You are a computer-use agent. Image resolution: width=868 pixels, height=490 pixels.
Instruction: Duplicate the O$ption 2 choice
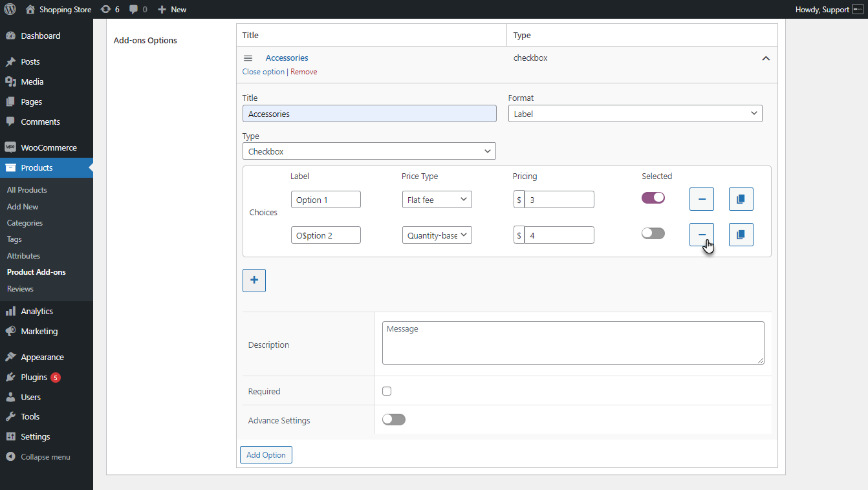click(x=741, y=235)
